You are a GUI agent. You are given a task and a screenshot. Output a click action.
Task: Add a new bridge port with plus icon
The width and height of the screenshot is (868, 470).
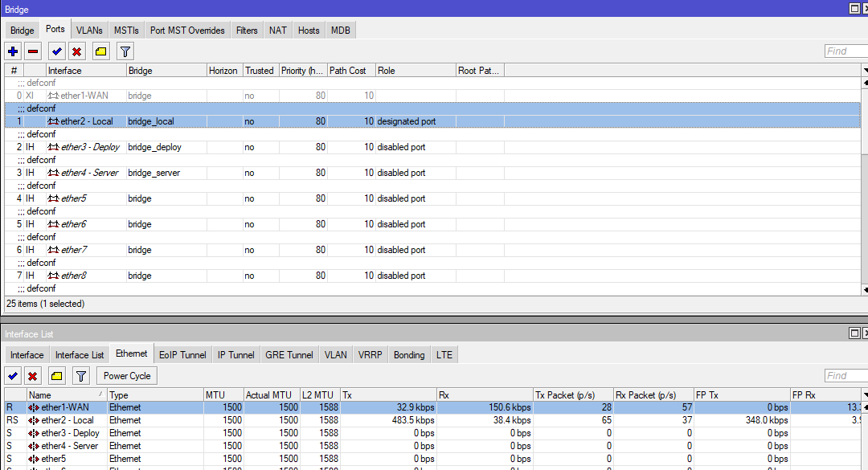point(13,51)
